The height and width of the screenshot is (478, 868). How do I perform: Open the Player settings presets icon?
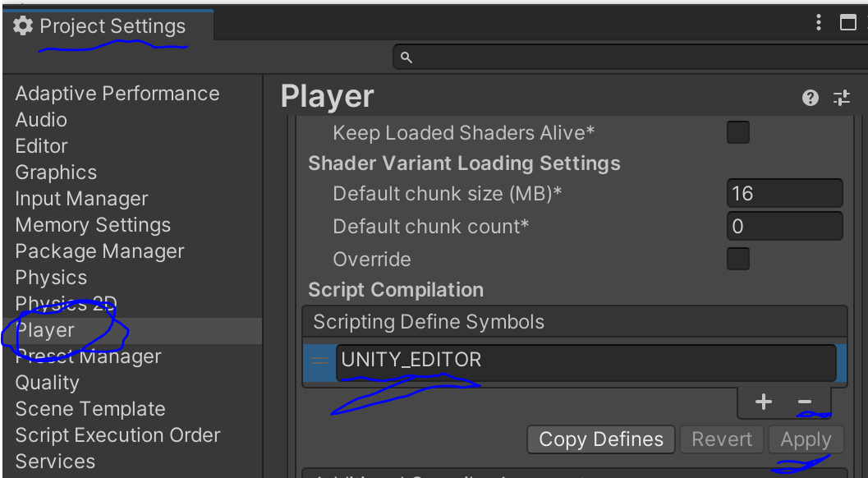coord(840,97)
